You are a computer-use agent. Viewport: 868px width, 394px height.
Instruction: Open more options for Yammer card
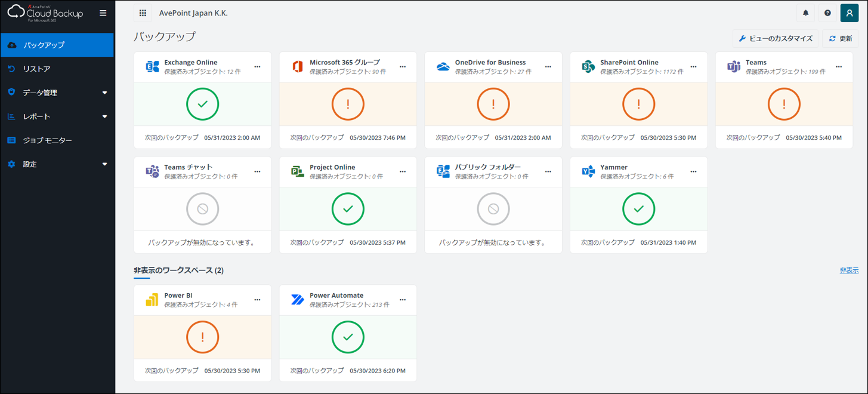pyautogui.click(x=693, y=172)
